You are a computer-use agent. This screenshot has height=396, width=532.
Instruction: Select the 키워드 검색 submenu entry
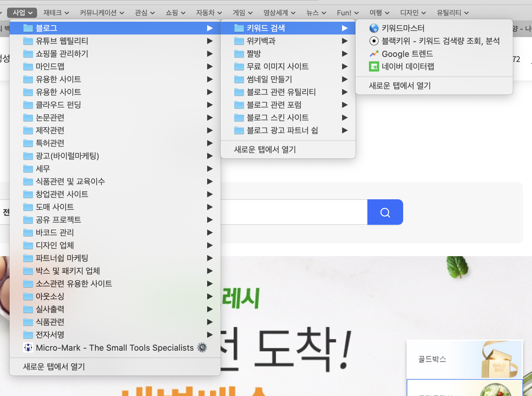click(288, 28)
